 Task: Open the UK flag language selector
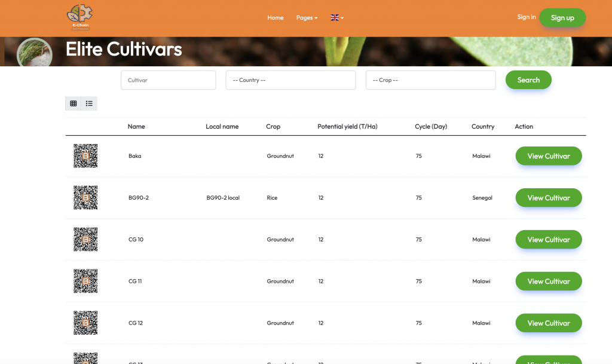337,17
